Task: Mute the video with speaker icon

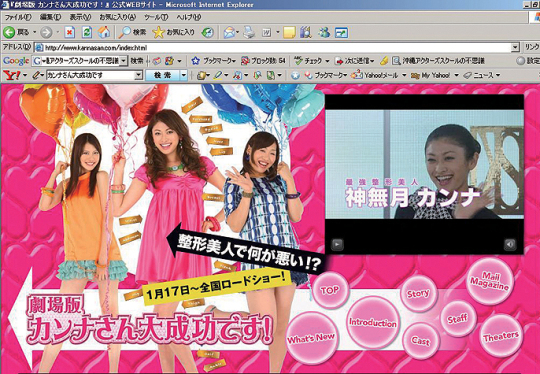Action: pyautogui.click(x=510, y=245)
